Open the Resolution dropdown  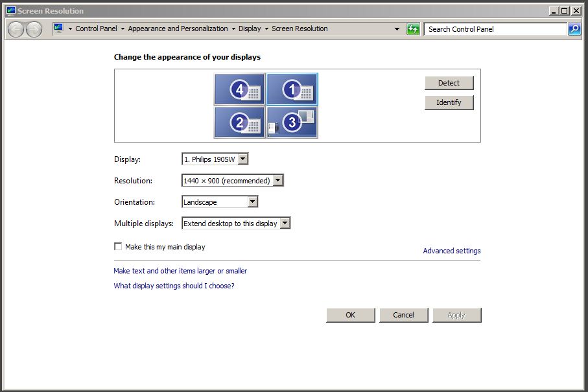(233, 181)
